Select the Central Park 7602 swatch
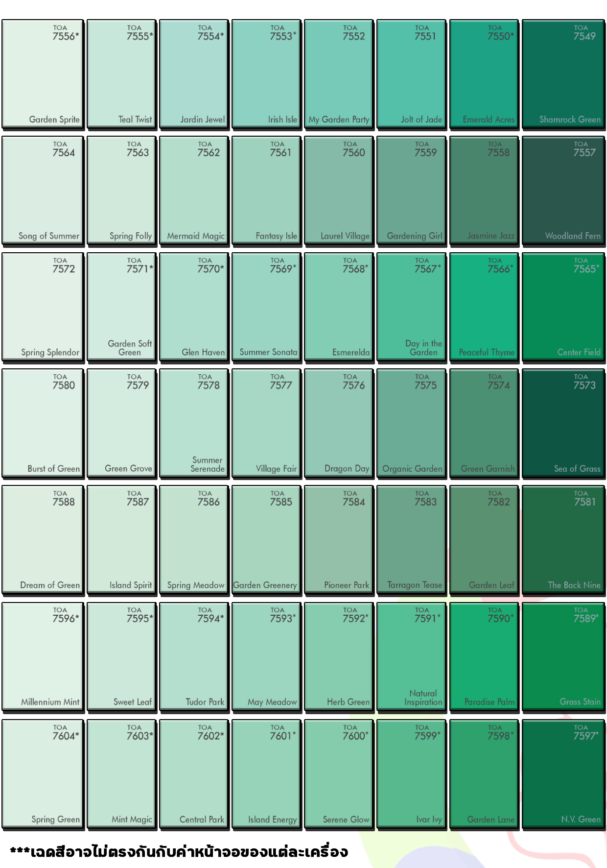 point(194,774)
